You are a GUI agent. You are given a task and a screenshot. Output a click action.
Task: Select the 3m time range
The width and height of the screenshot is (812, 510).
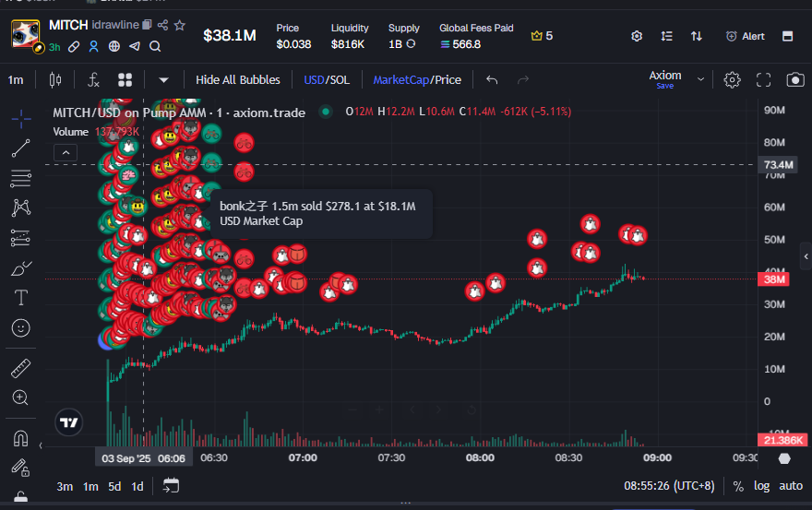point(65,487)
